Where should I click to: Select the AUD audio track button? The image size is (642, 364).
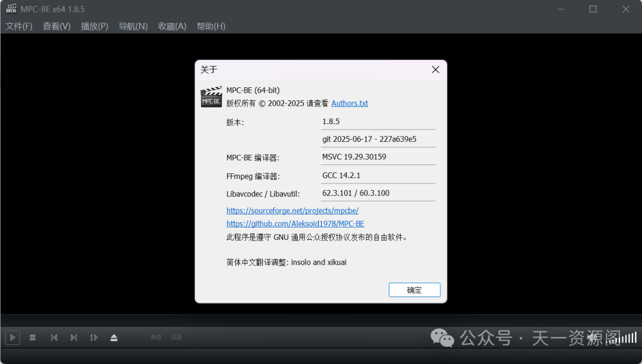tap(156, 337)
